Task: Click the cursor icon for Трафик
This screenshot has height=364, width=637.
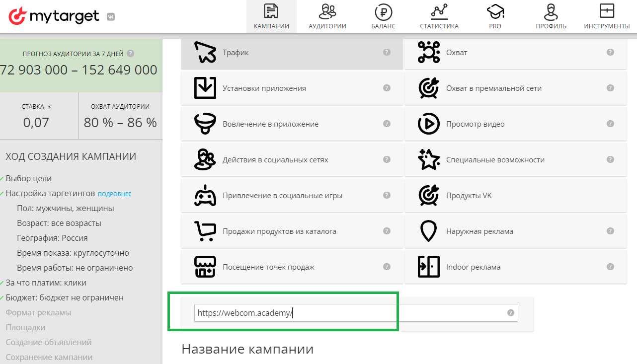Action: 205,52
